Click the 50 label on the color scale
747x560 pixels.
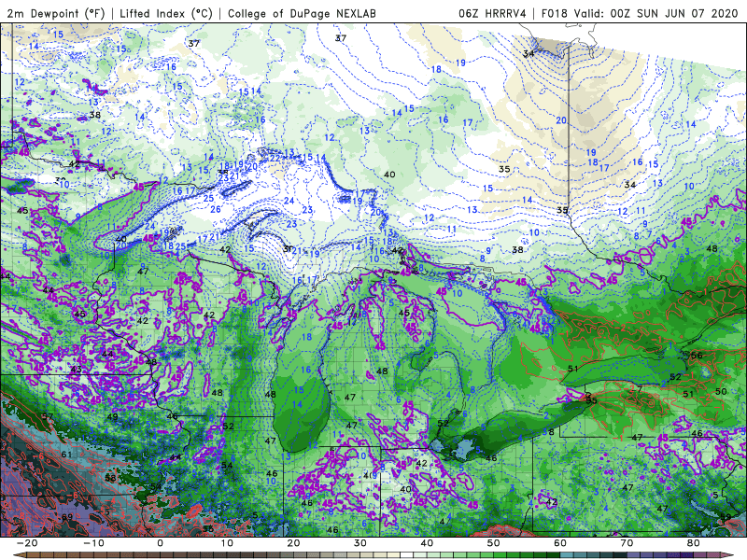pos(494,543)
